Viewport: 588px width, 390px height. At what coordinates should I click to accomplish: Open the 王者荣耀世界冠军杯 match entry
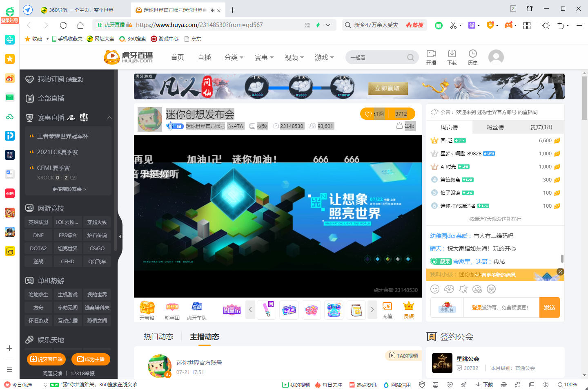pos(63,136)
